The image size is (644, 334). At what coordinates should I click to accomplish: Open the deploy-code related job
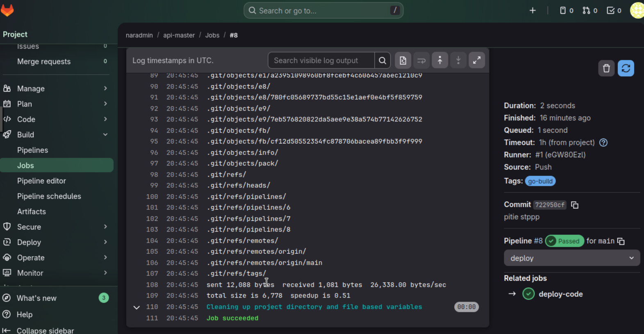(x=560, y=294)
